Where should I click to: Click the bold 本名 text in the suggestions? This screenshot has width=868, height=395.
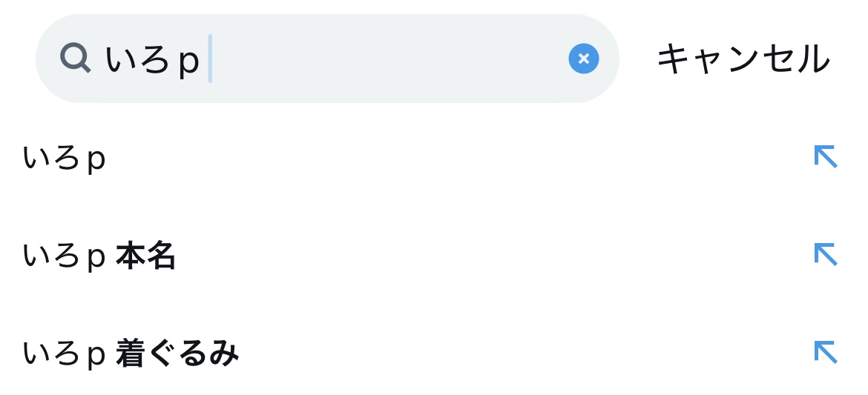146,256
